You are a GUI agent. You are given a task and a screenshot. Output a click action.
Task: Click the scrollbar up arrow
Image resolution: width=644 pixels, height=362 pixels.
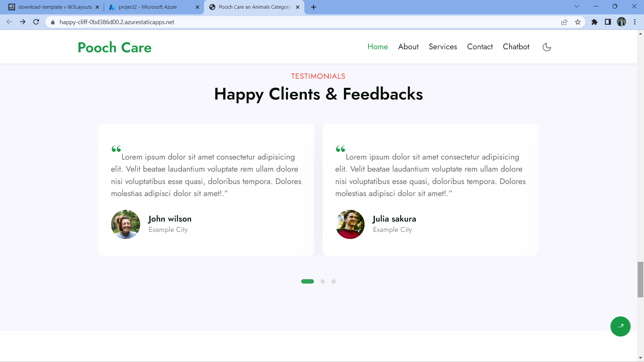[640, 34]
